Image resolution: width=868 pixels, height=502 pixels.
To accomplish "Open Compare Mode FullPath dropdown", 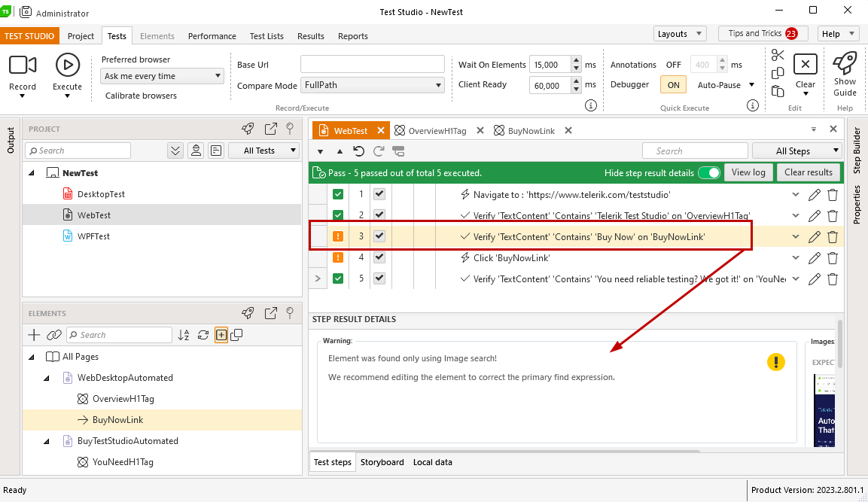I will (x=373, y=85).
